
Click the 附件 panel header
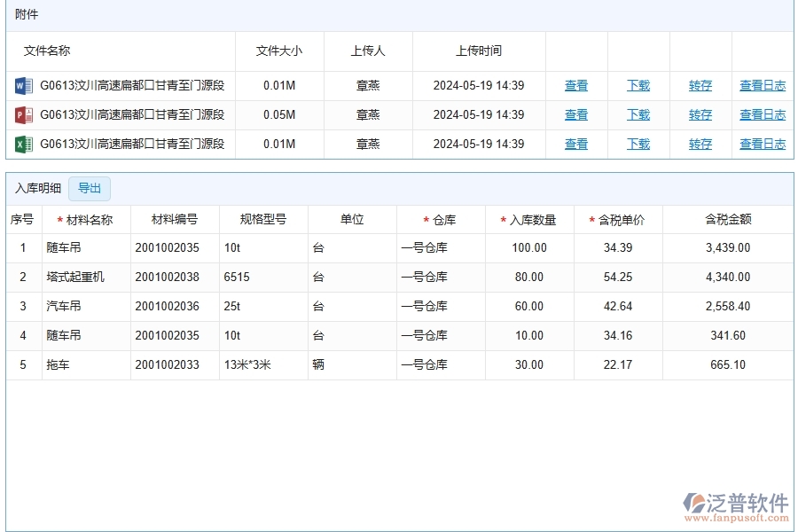[27, 13]
